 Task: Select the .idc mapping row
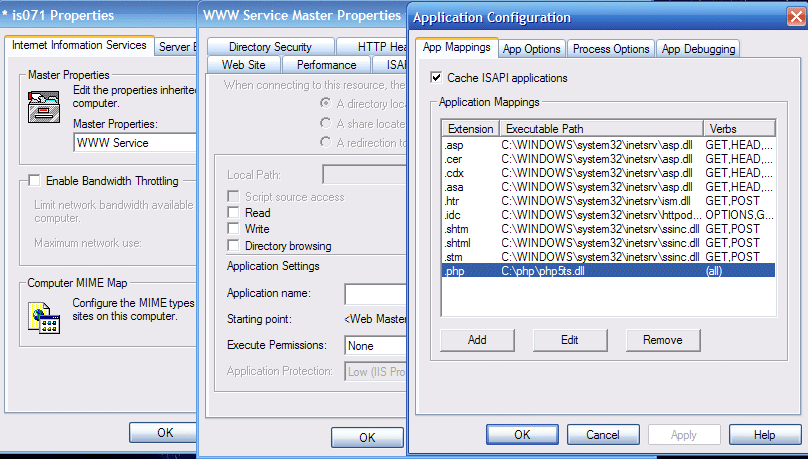pyautogui.click(x=609, y=215)
